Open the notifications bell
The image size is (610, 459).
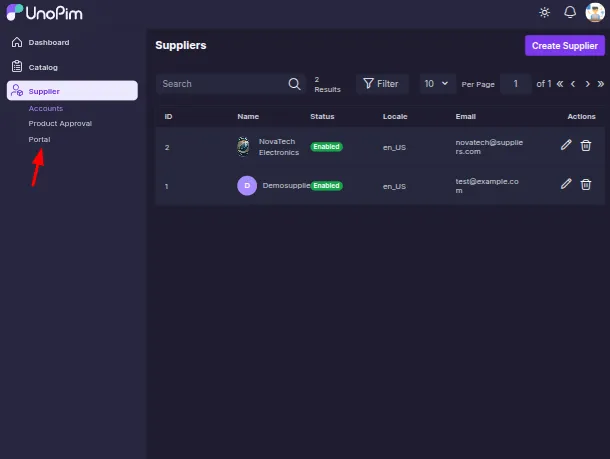(x=570, y=12)
